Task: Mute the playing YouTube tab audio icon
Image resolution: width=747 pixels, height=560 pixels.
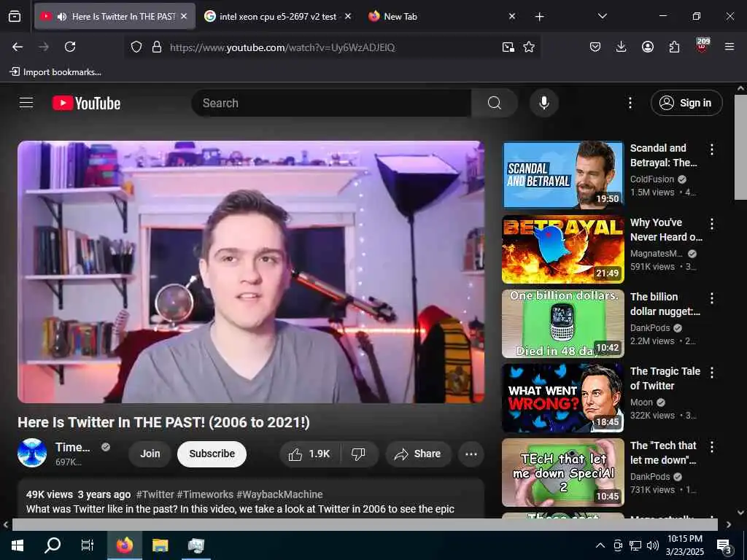Action: point(62,17)
